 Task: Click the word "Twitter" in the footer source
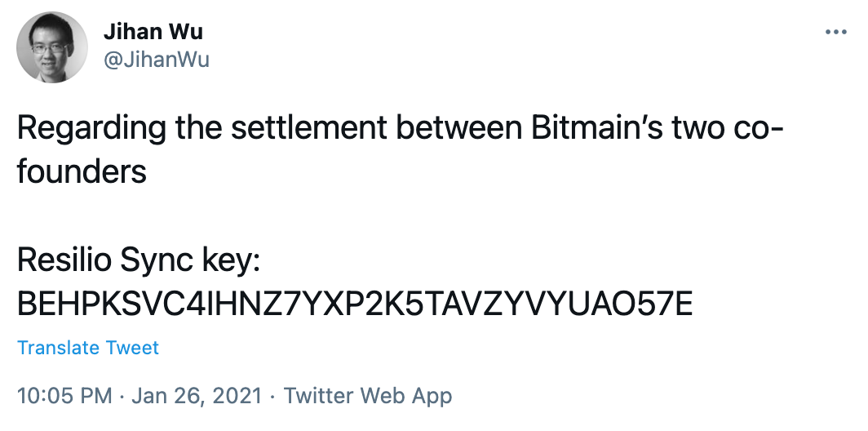[318, 396]
